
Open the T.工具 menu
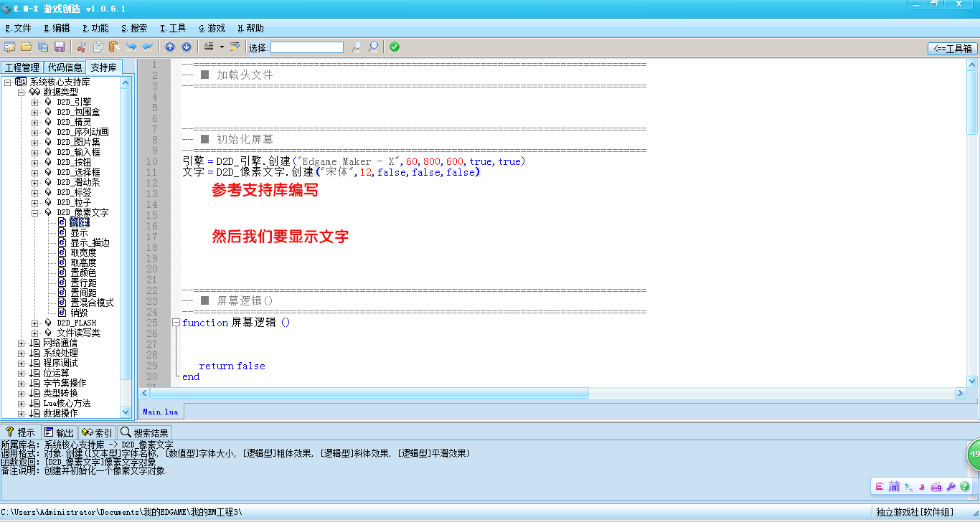coord(173,29)
